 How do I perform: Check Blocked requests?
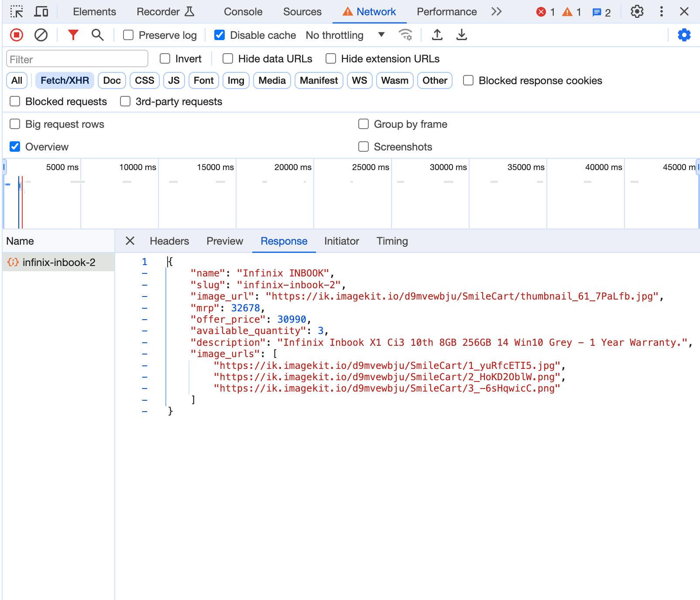15,101
